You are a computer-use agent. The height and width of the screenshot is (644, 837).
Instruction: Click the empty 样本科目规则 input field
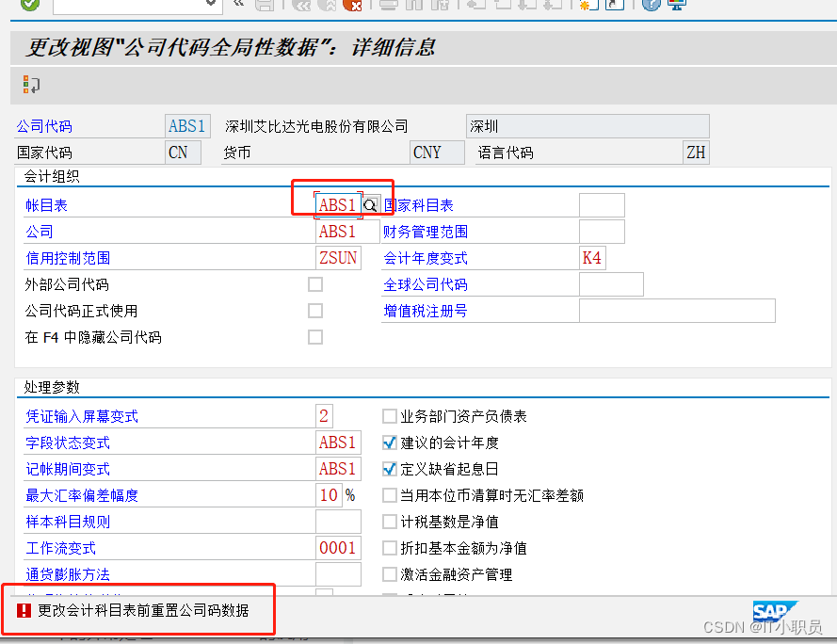(x=338, y=522)
